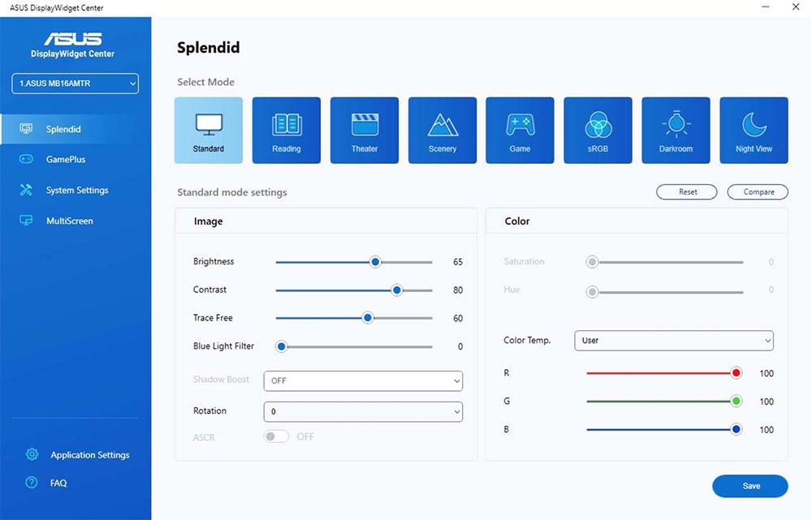Viewport: 812px width, 520px height.
Task: Select the Standard mode tile
Action: click(x=208, y=131)
